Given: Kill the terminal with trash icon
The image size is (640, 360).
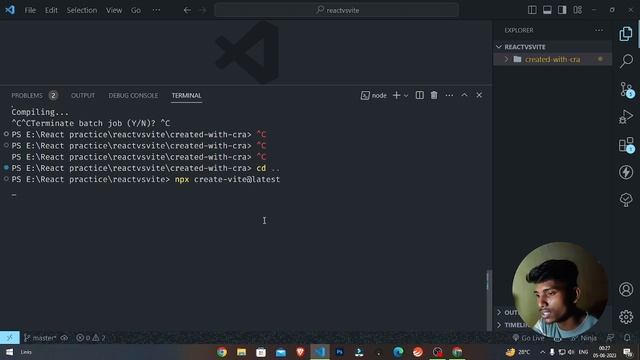Looking at the screenshot, I should [x=434, y=95].
